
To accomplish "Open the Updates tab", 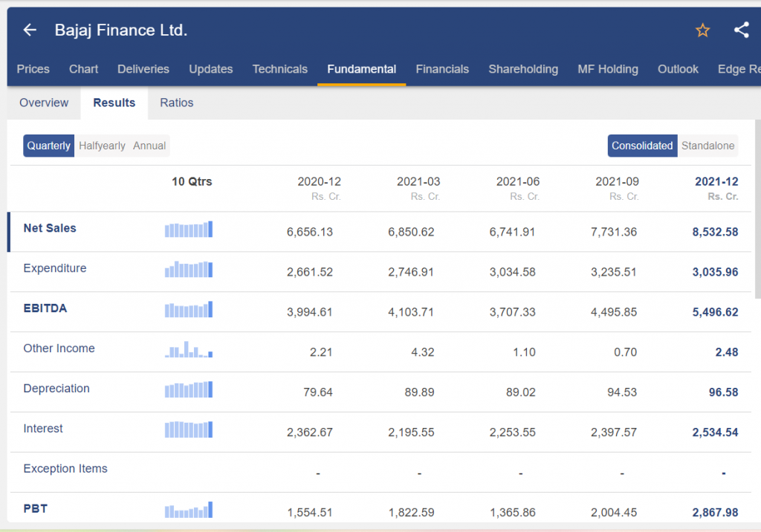I will point(210,69).
